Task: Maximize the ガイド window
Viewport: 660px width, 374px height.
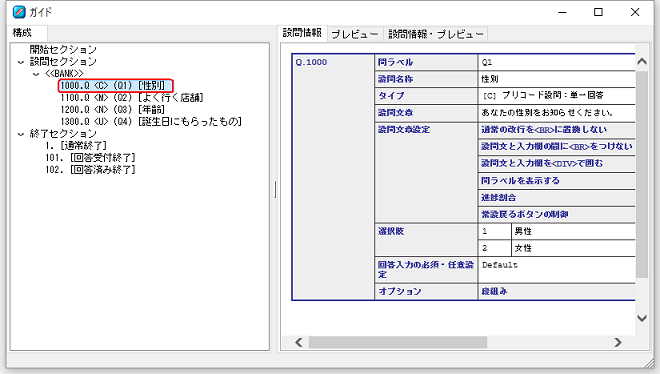Action: 598,12
